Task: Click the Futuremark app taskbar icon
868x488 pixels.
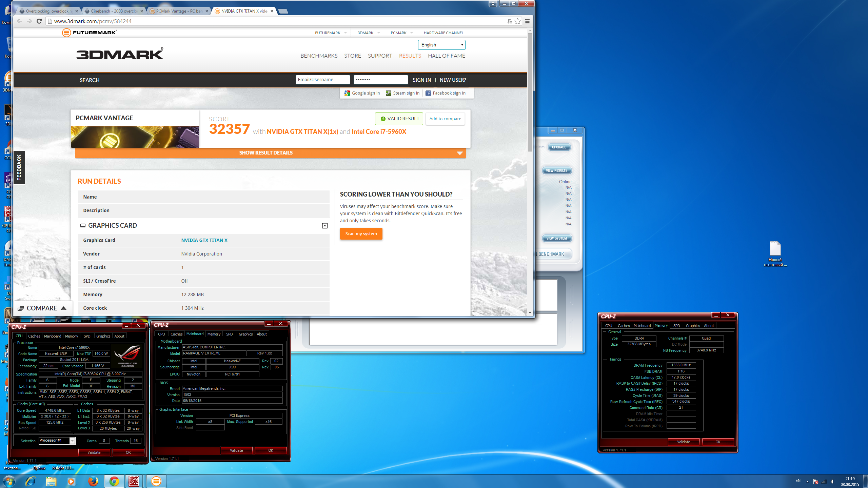Action: pos(156,481)
